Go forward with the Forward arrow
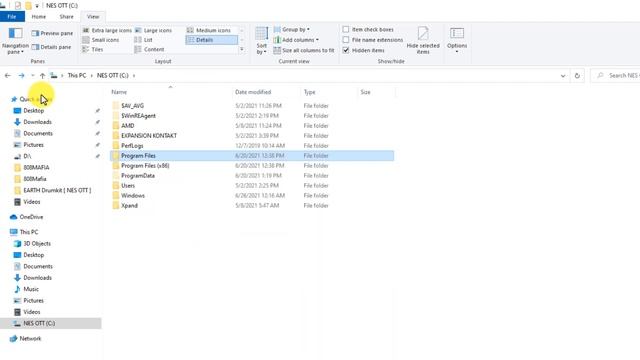This screenshot has height=360, width=640. pos(21,76)
